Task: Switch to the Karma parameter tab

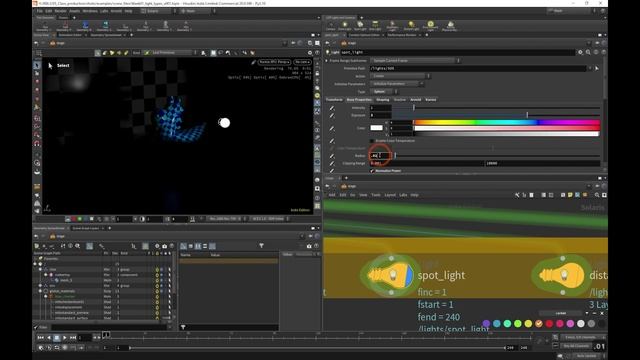Action: click(431, 100)
